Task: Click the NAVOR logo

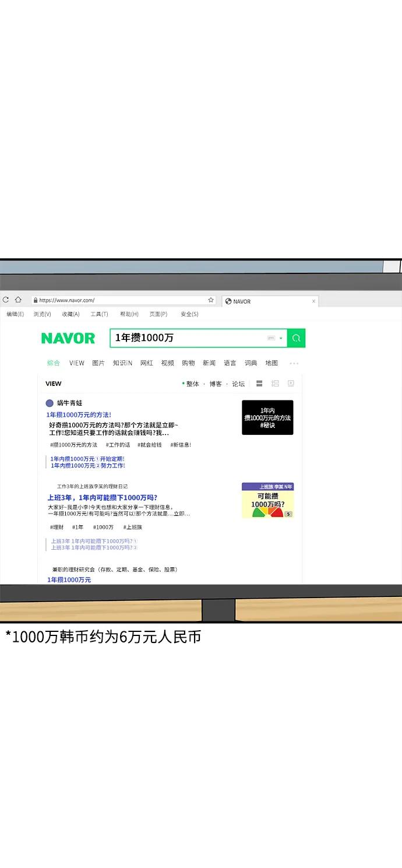Action: [68, 338]
